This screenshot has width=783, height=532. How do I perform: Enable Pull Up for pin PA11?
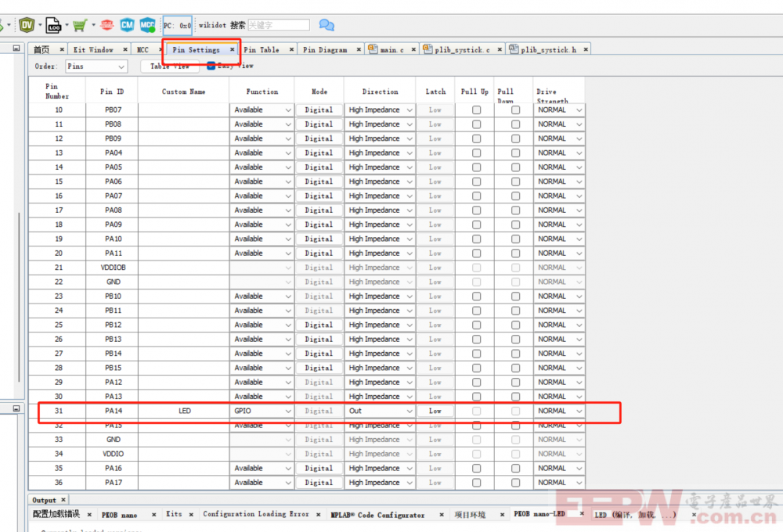coord(476,253)
